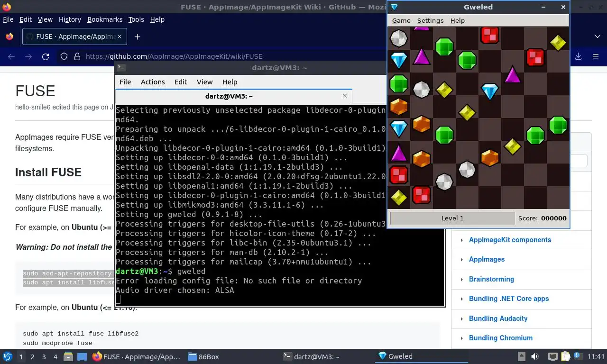The width and height of the screenshot is (607, 364).
Task: Open the network tray icon
Action: [x=552, y=356]
